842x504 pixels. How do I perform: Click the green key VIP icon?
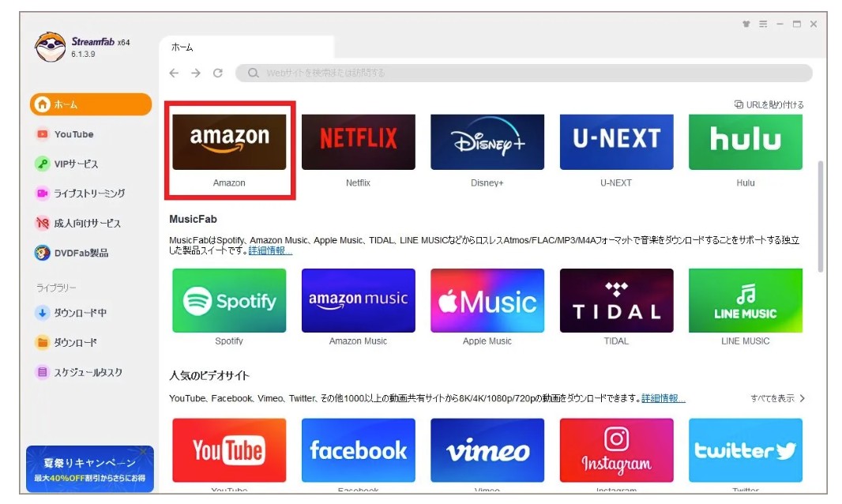(43, 164)
